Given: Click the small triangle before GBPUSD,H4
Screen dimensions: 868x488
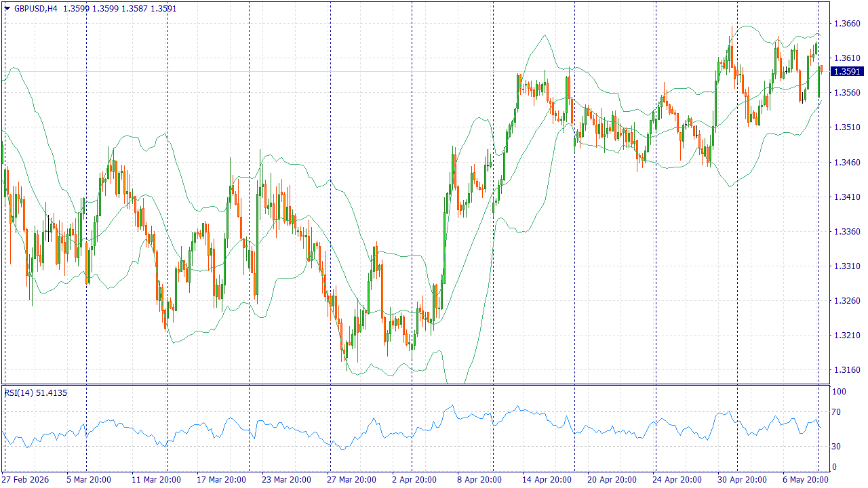Looking at the screenshot, I should 7,9.
